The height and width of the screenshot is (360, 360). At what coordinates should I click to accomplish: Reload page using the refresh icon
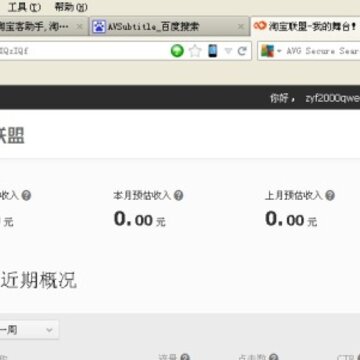click(242, 51)
